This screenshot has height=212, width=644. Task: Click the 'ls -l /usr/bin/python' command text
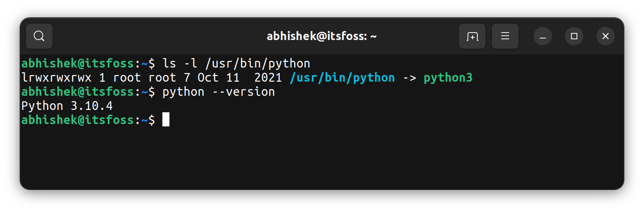point(236,64)
